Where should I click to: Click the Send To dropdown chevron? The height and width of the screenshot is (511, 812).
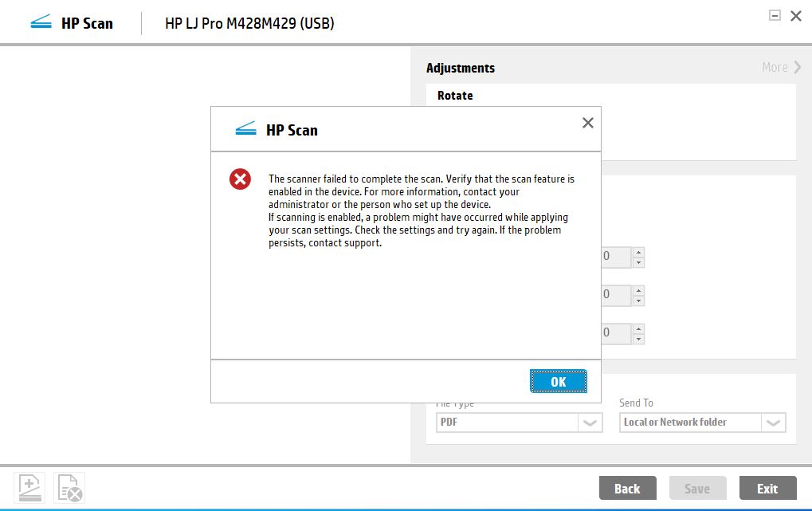click(x=771, y=422)
